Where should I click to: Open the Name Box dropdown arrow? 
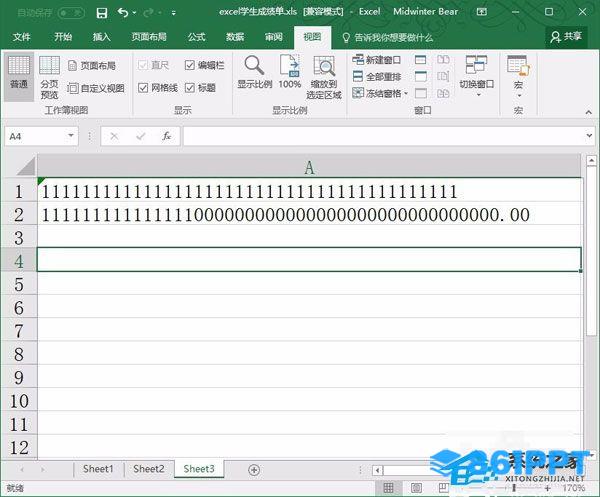click(71, 135)
